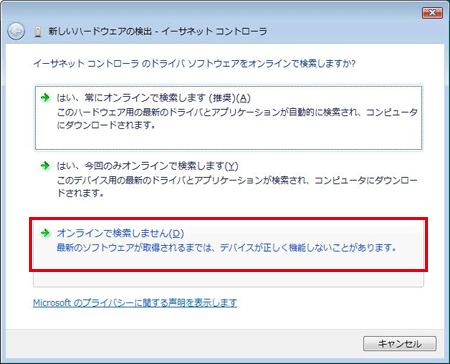450x364 pixels.
Task: Choose オンラインで検索しません(D) option
Action: (228, 244)
